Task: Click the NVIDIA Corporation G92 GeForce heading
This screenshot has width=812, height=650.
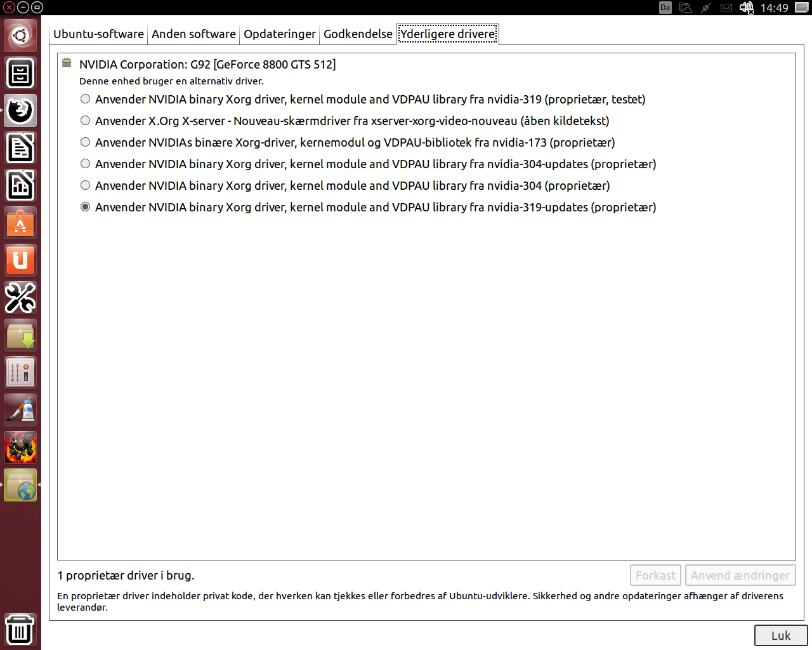Action: (x=207, y=64)
